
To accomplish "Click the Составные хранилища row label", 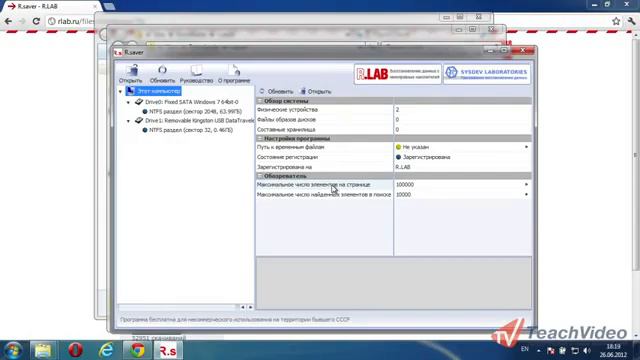I will coord(286,129).
